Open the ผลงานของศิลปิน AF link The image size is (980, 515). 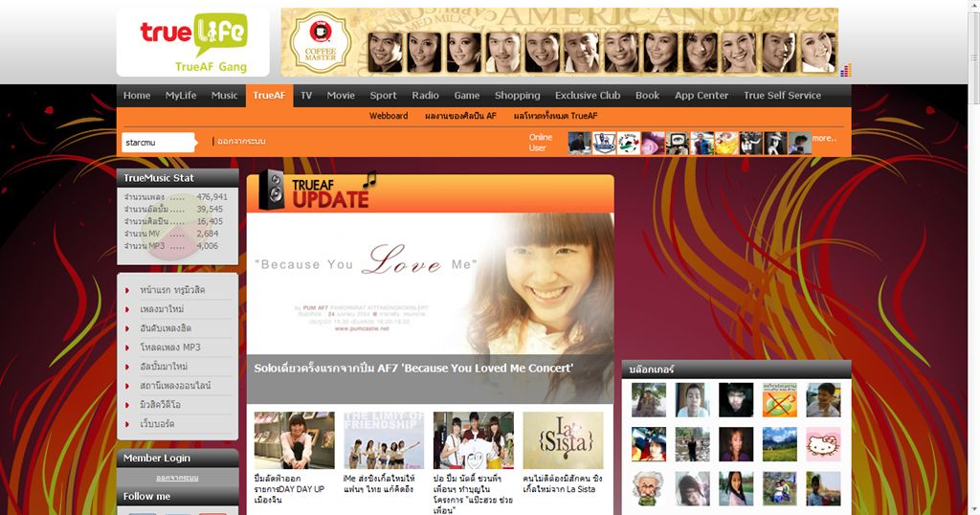point(460,116)
